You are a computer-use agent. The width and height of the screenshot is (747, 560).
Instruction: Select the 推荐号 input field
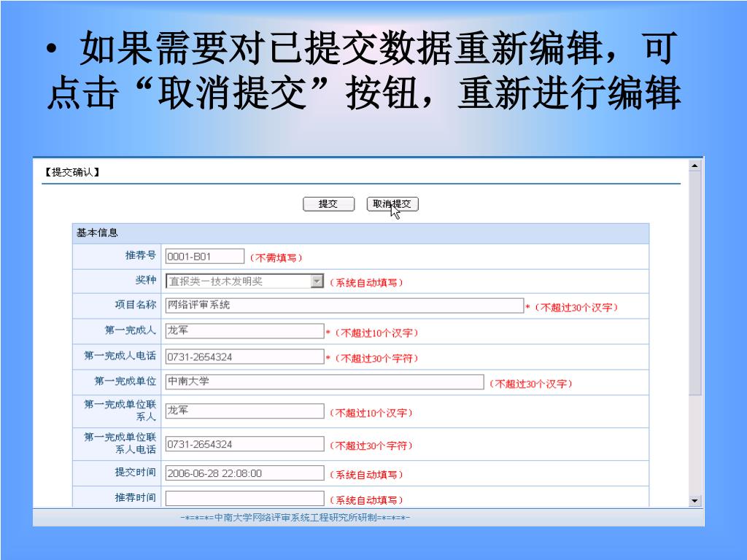tap(205, 257)
